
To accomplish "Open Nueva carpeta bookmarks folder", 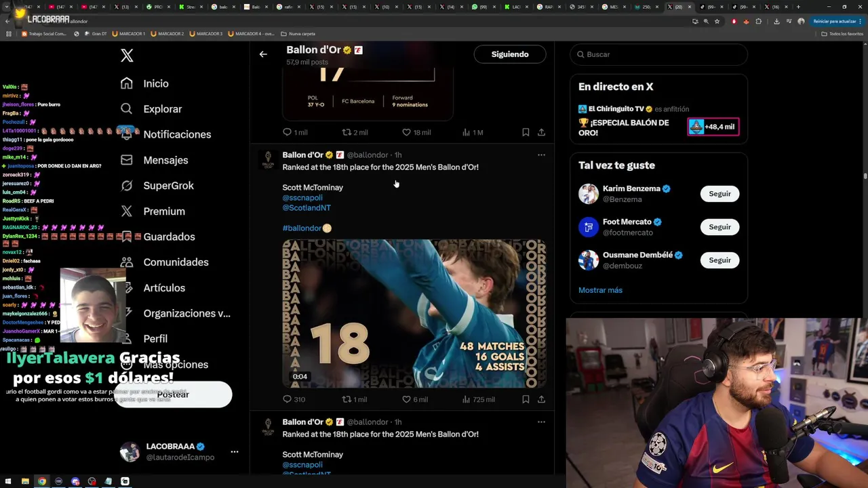I will (298, 34).
